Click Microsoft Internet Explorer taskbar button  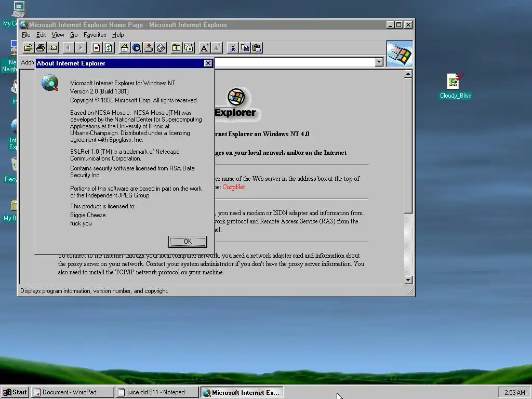pyautogui.click(x=242, y=392)
